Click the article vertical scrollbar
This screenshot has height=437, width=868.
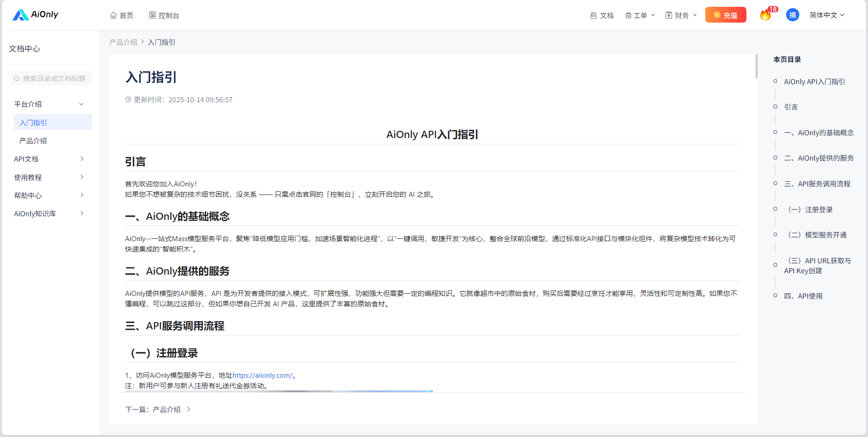pos(756,66)
